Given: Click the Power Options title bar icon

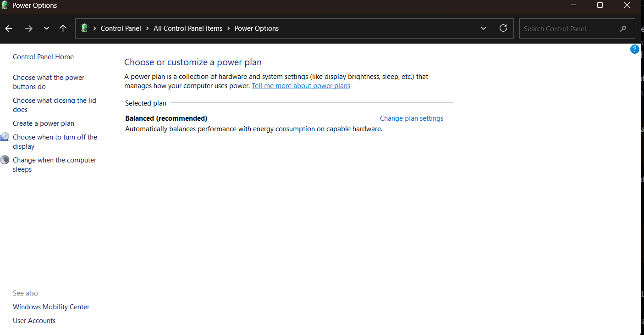Looking at the screenshot, I should click(x=5, y=6).
